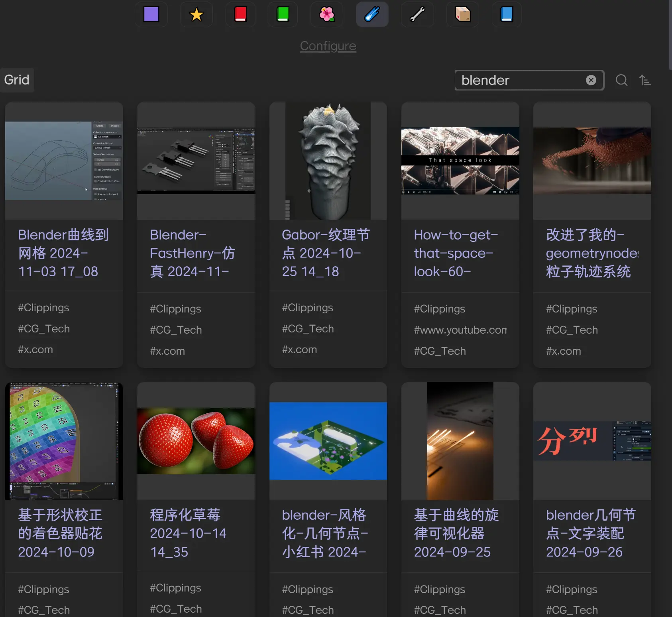Click #CG_Tech tag on 程序化草莓 card
672x617 pixels.
click(x=176, y=609)
